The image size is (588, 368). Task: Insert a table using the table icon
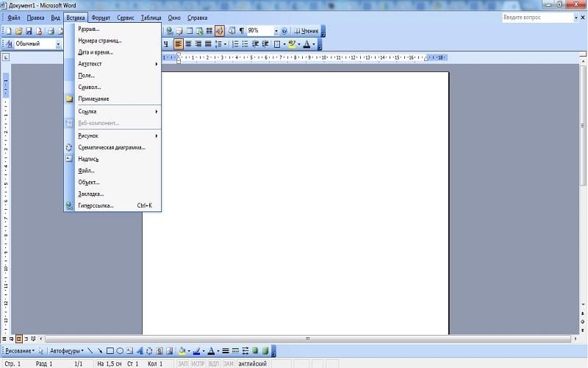tap(190, 31)
